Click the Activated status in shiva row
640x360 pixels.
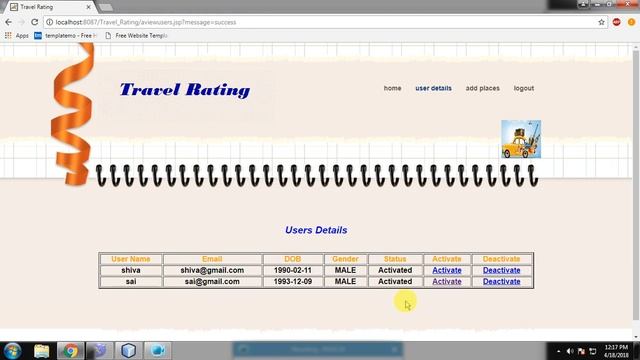tap(395, 270)
